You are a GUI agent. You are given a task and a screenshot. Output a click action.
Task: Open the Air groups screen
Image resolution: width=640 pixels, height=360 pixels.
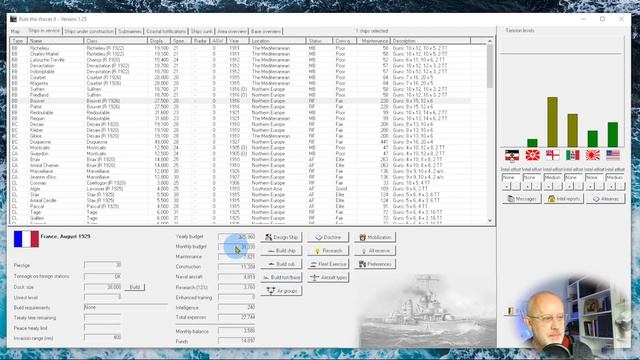click(x=281, y=291)
